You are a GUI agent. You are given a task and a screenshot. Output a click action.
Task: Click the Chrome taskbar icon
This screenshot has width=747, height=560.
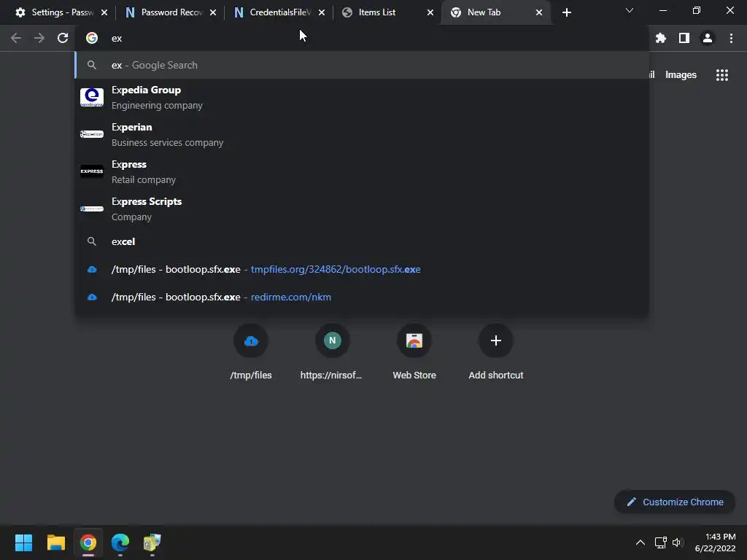point(88,542)
